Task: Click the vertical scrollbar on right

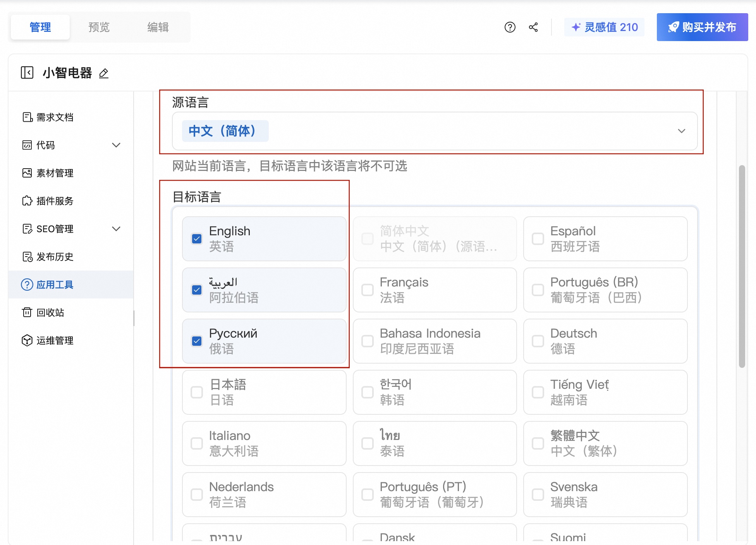Action: [x=742, y=266]
